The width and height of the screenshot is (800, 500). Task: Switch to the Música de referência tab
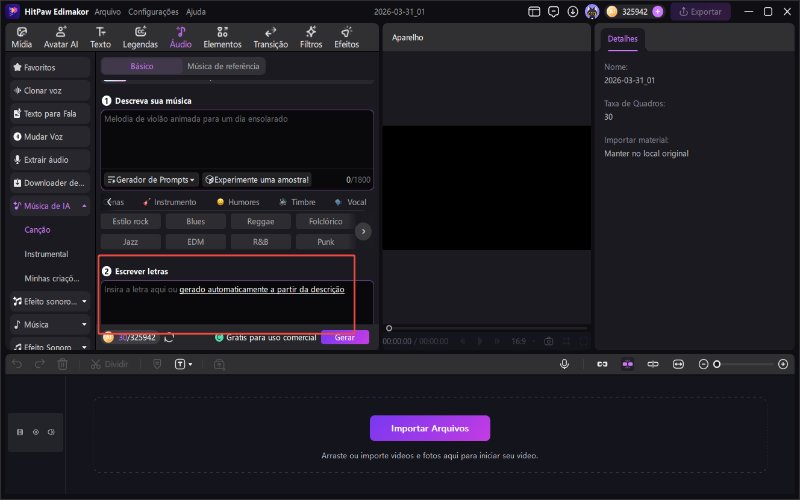[224, 66]
